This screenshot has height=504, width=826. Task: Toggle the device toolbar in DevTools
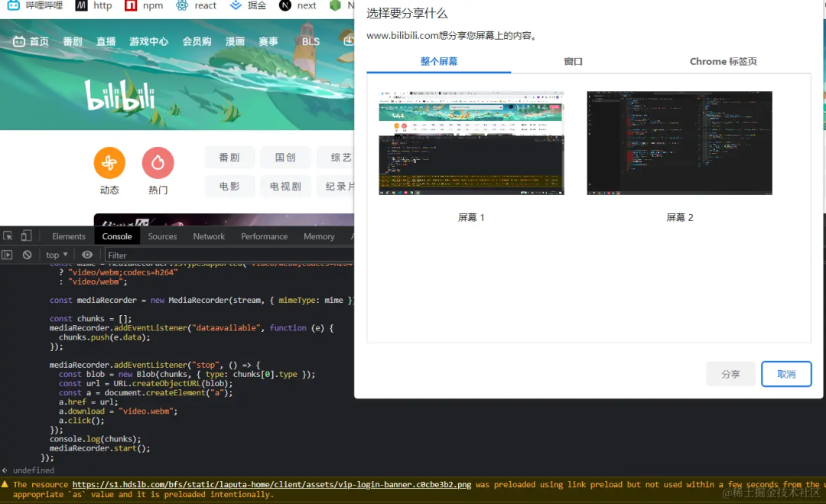[27, 236]
